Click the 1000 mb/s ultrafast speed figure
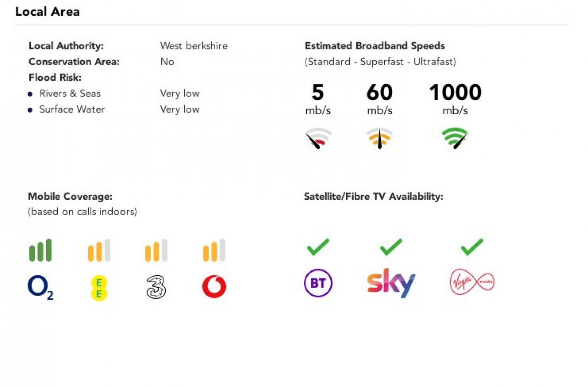 tap(455, 93)
